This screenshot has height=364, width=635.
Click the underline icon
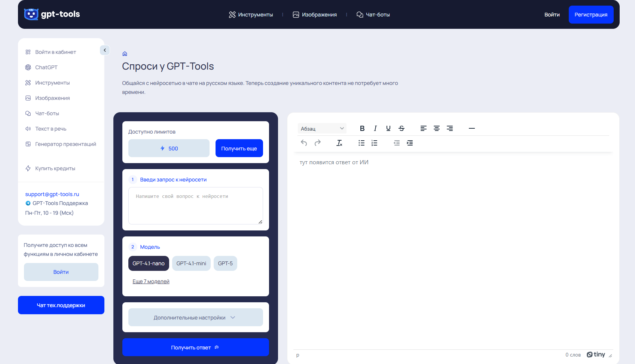coord(388,128)
